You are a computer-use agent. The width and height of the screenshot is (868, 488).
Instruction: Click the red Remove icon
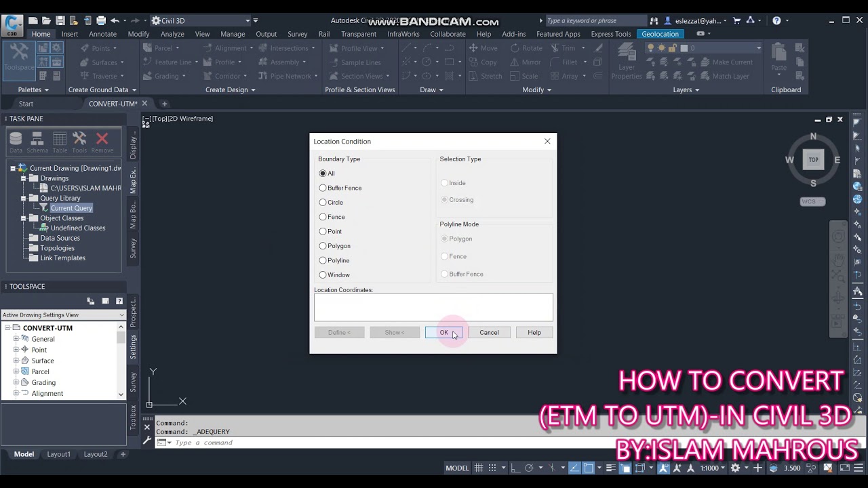click(102, 142)
